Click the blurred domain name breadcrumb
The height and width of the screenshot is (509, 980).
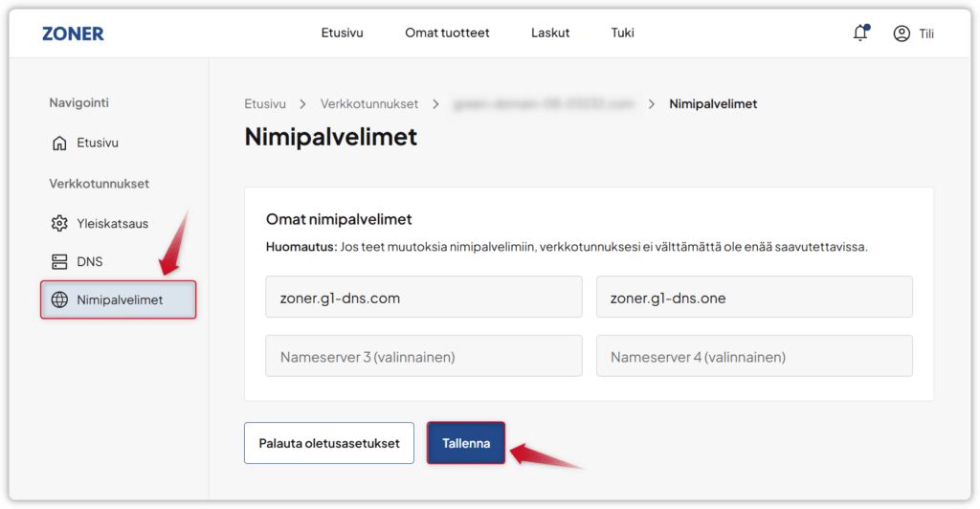(x=544, y=103)
